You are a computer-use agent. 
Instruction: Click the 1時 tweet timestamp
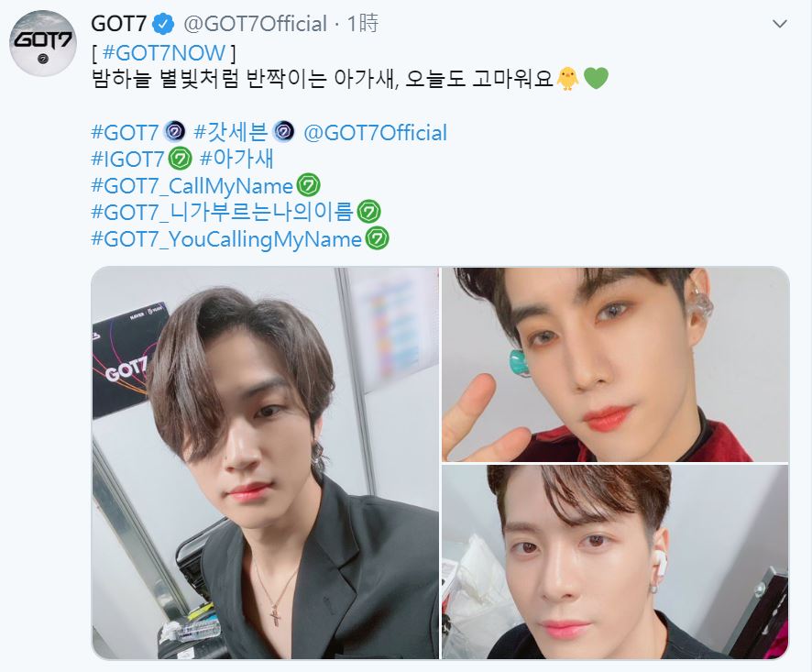click(x=363, y=24)
